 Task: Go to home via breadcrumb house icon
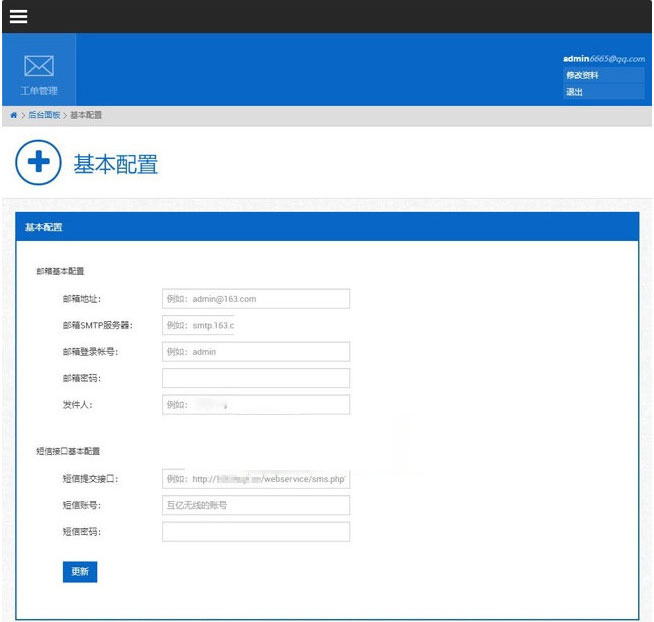click(x=14, y=115)
